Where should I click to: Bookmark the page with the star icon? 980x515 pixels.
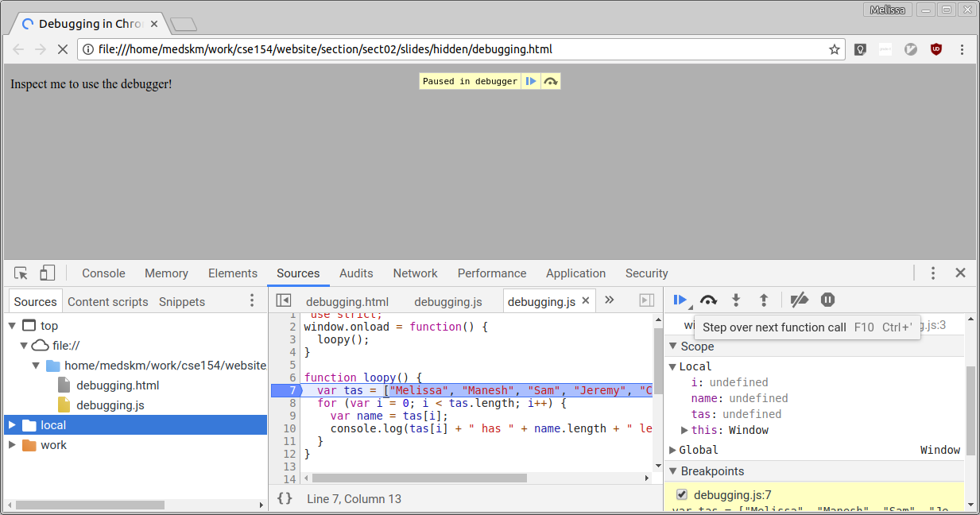[835, 48]
